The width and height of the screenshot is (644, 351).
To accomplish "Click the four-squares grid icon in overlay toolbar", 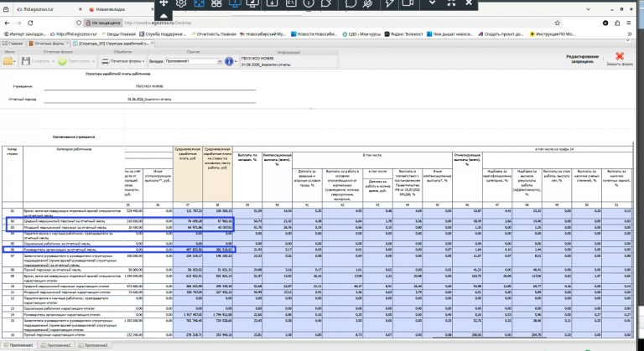I will point(216,3).
